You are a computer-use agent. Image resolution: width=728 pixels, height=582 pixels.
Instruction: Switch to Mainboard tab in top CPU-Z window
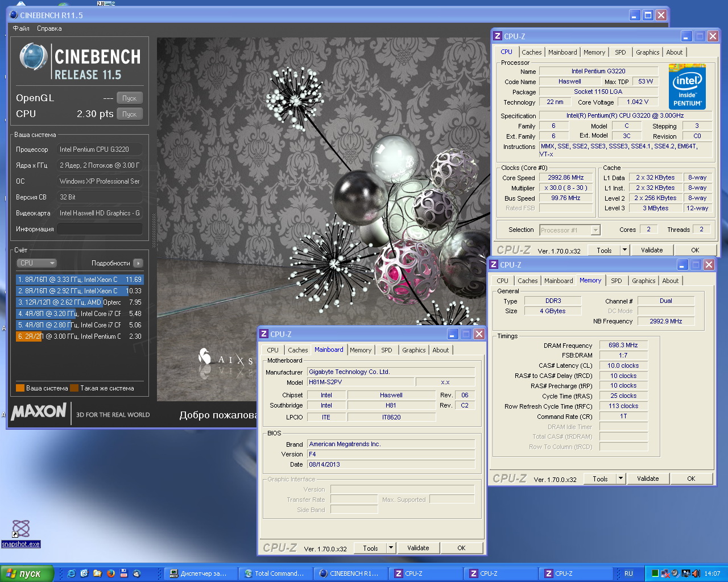tap(562, 52)
